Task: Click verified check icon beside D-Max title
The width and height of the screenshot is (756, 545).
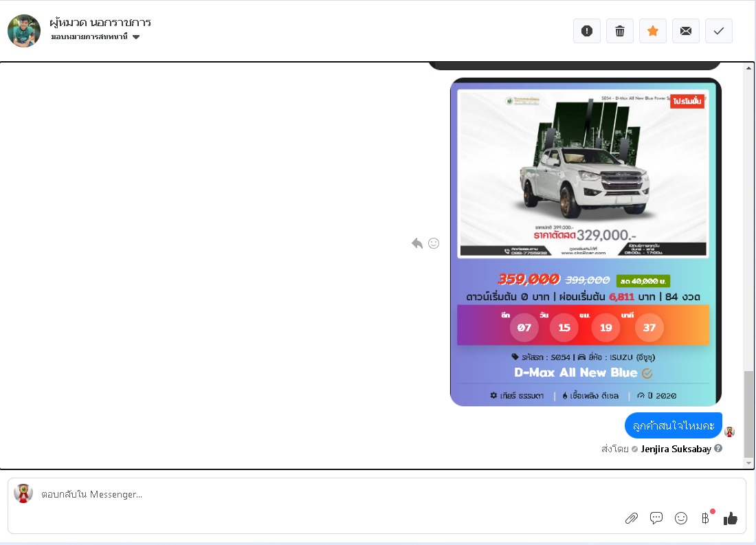Action: click(x=647, y=373)
